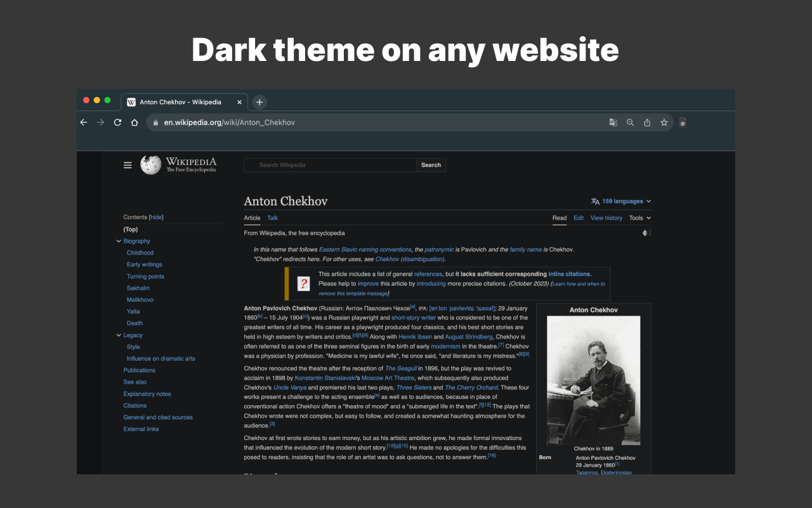
Task: Click the Search button
Action: (x=431, y=164)
